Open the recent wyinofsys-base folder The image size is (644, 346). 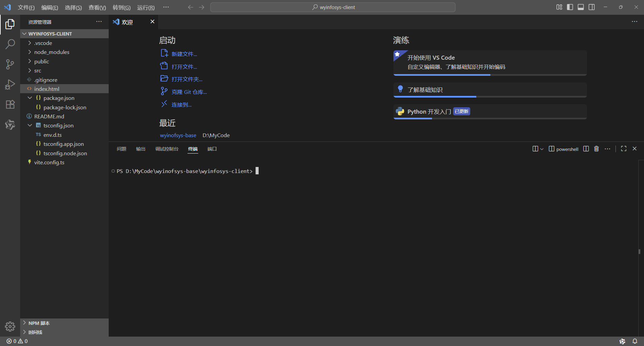(178, 135)
